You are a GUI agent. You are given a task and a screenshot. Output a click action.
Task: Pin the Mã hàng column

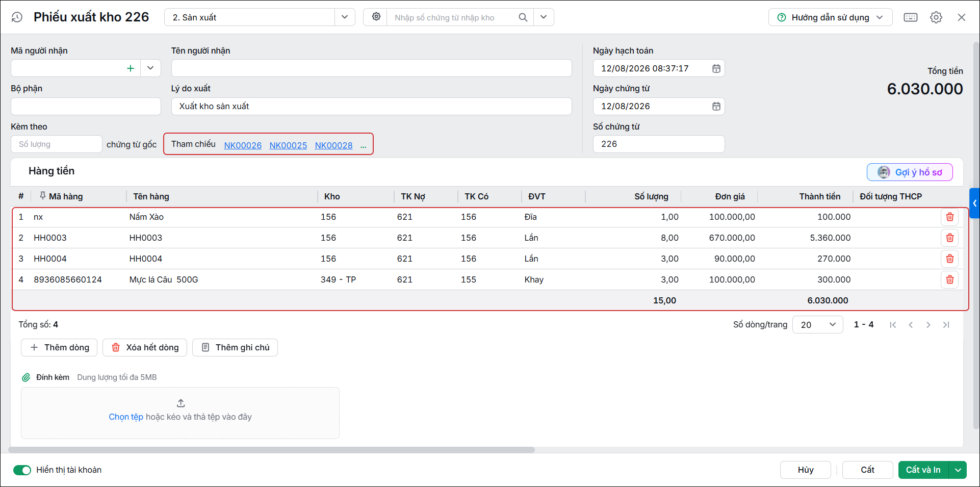pos(42,196)
